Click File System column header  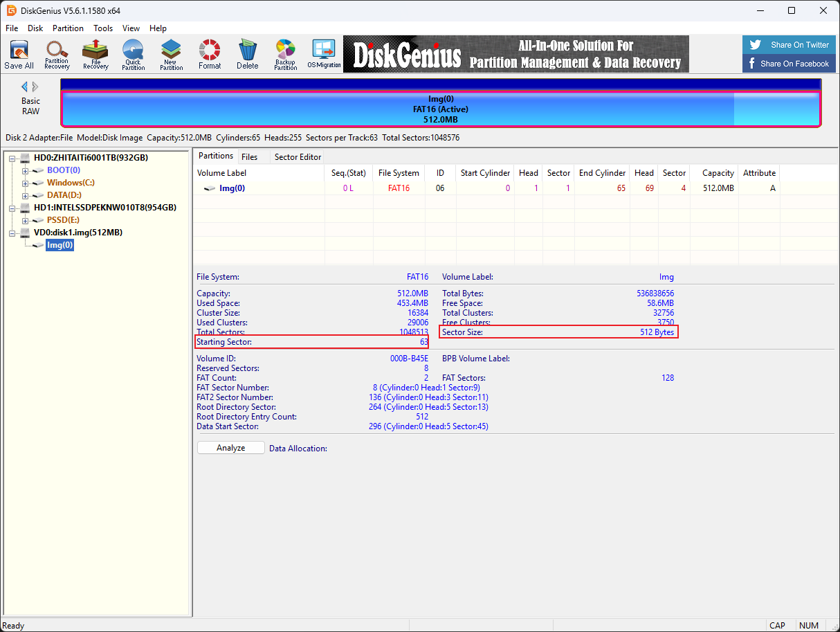point(399,173)
